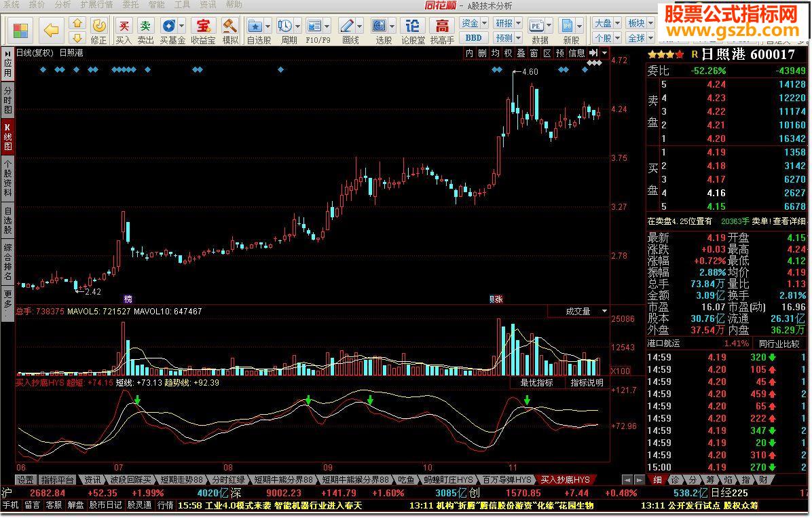Open 股市日记 in the bottom bar

pos(105,505)
